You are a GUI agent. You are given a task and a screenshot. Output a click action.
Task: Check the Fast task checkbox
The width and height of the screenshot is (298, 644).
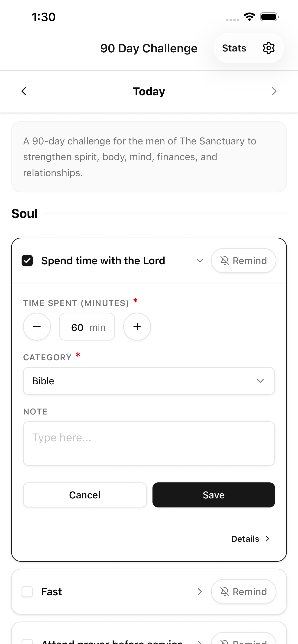point(27,592)
